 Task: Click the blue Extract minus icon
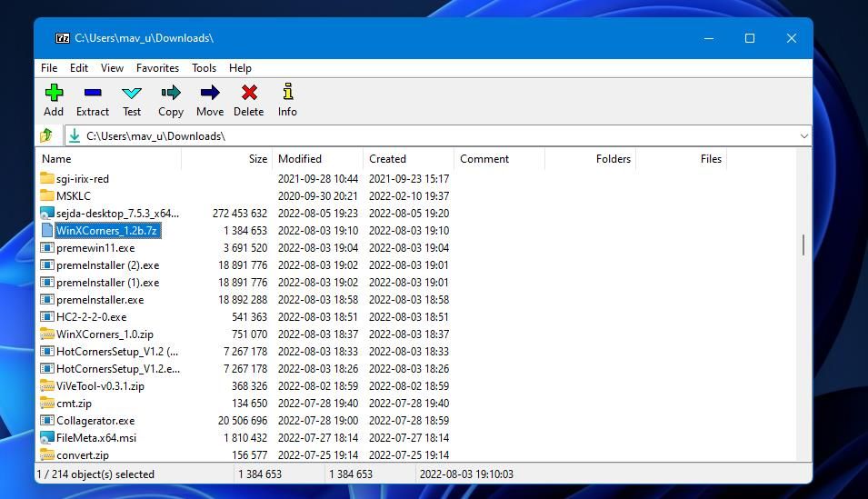point(93,93)
